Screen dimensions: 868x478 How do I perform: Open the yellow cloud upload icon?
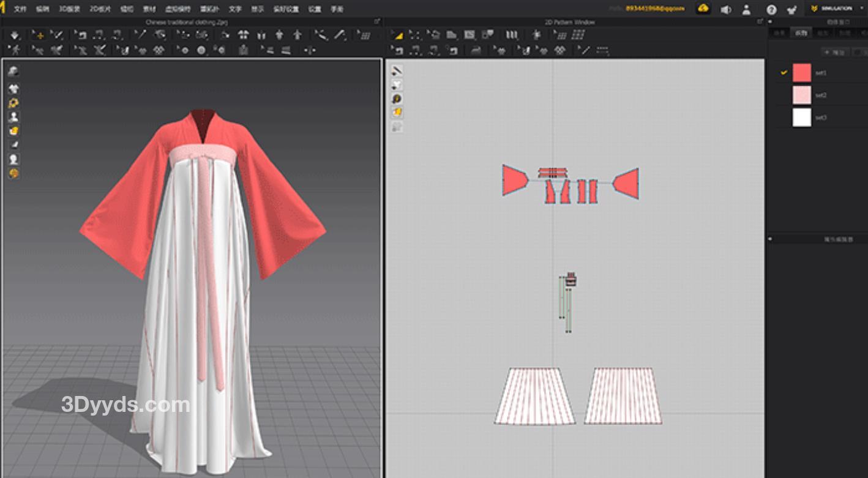[703, 9]
